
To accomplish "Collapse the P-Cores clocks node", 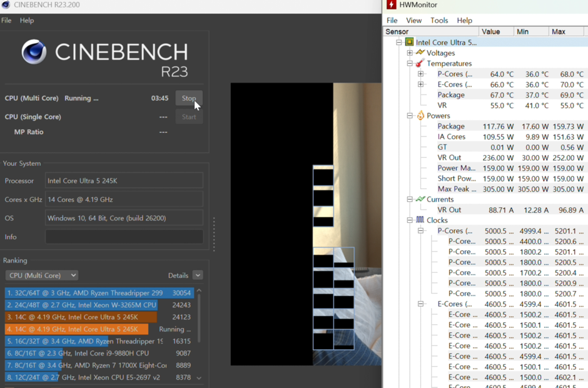I will click(421, 231).
